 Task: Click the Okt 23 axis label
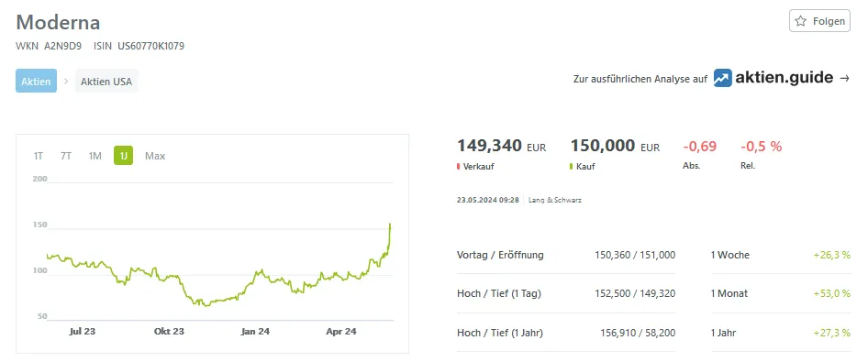[169, 332]
